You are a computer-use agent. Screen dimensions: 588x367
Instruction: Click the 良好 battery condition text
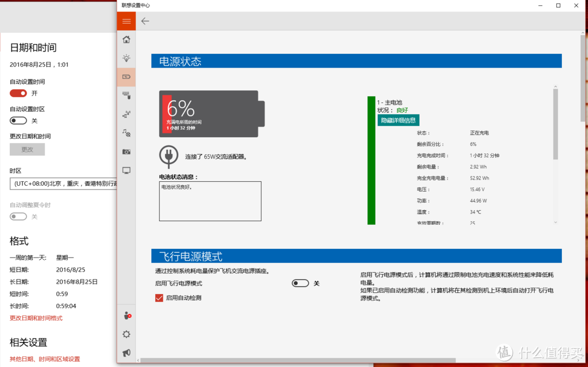pyautogui.click(x=402, y=110)
